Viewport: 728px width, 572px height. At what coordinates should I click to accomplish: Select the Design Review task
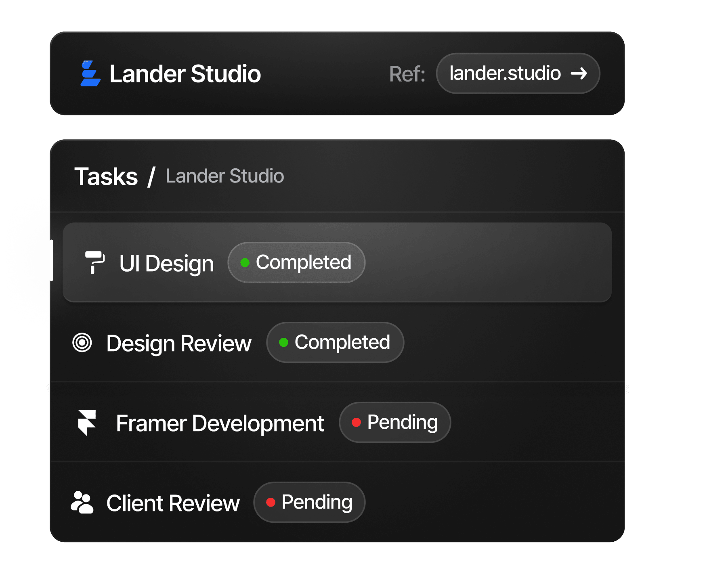coord(179,343)
